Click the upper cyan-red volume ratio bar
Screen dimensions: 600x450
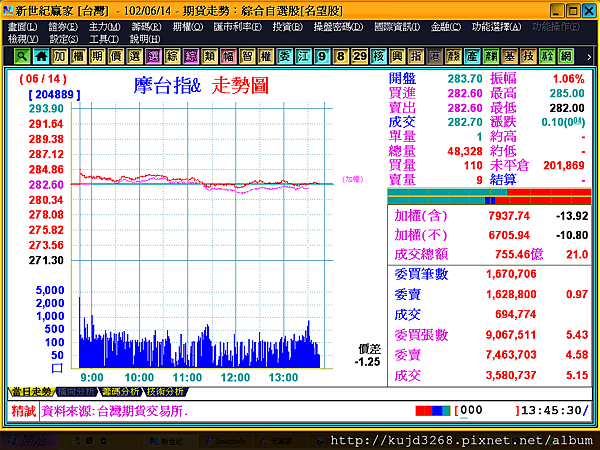(489, 192)
